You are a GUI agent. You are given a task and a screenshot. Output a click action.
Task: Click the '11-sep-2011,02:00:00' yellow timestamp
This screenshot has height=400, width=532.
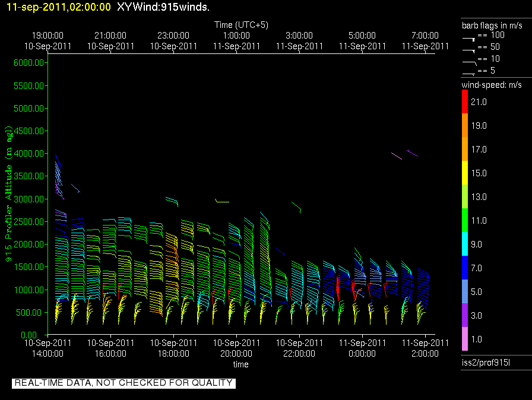(x=59, y=7)
